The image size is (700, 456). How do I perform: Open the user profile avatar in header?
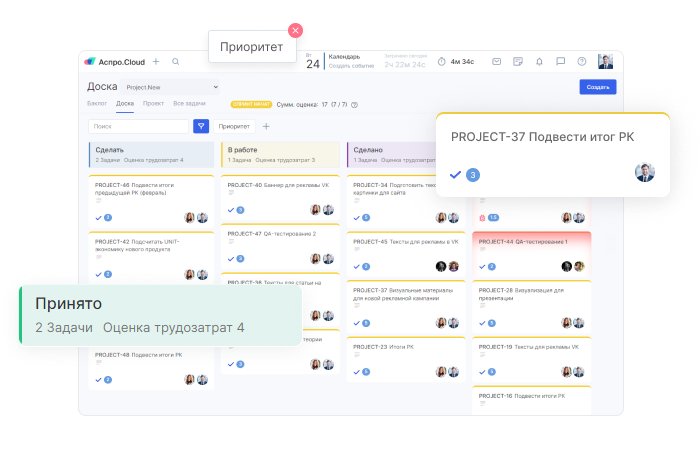coord(605,62)
